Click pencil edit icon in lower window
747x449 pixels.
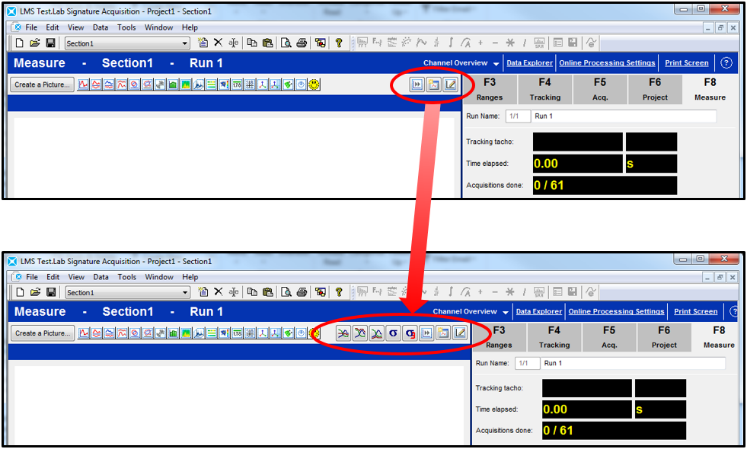point(460,333)
